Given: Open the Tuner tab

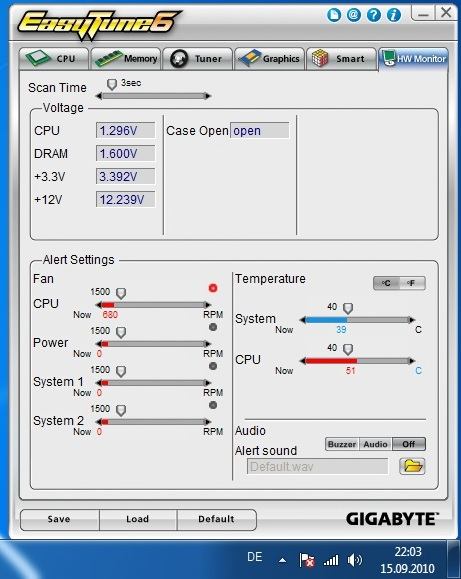Looking at the screenshot, I should (198, 58).
